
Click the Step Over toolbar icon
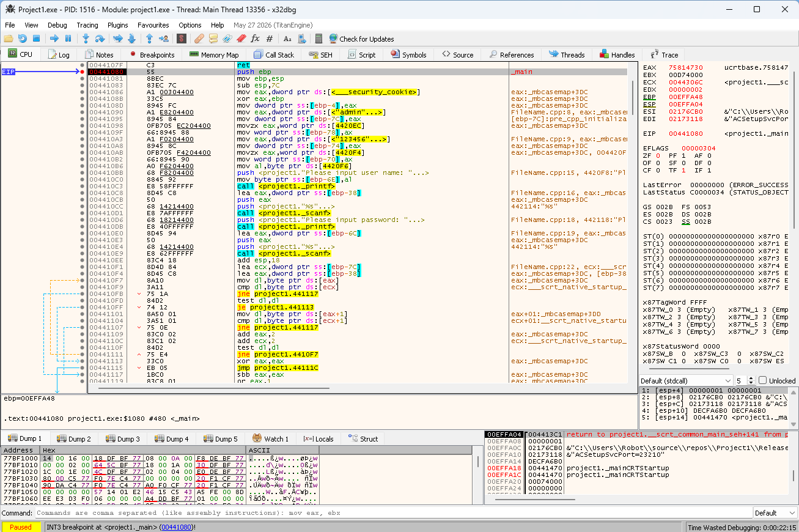(100, 39)
